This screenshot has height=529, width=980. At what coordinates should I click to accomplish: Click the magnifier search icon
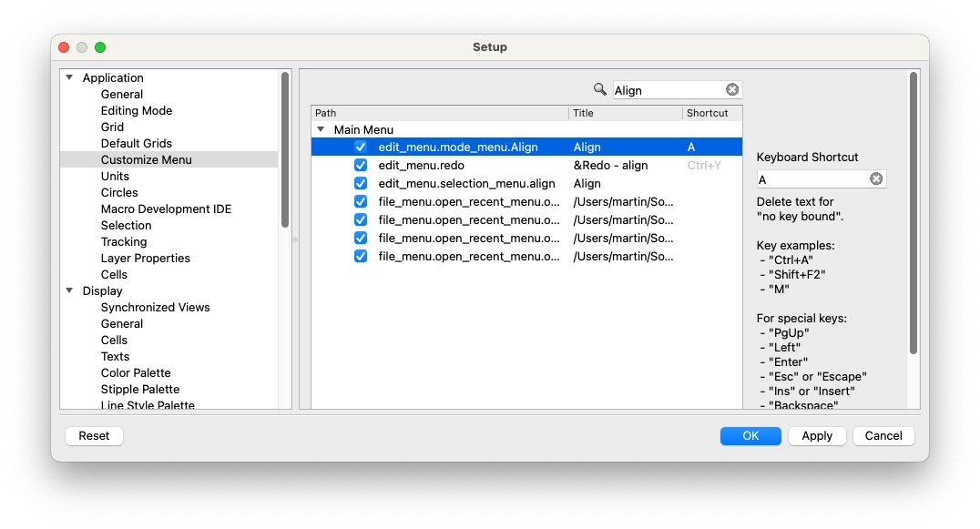click(x=599, y=89)
